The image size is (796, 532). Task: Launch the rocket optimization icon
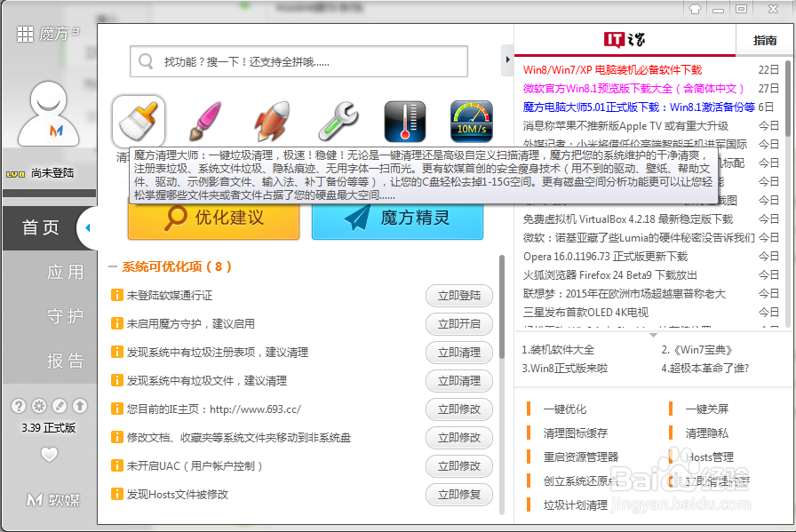pyautogui.click(x=273, y=122)
